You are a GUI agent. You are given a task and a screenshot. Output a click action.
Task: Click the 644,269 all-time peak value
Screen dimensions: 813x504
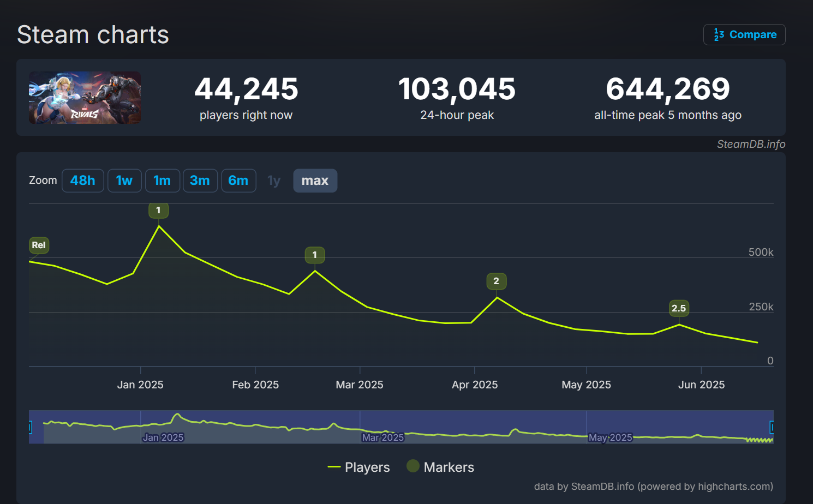(668, 89)
